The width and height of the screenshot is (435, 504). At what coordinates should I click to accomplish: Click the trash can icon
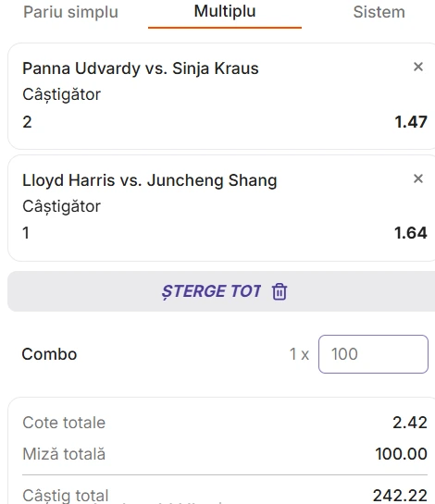(x=280, y=291)
